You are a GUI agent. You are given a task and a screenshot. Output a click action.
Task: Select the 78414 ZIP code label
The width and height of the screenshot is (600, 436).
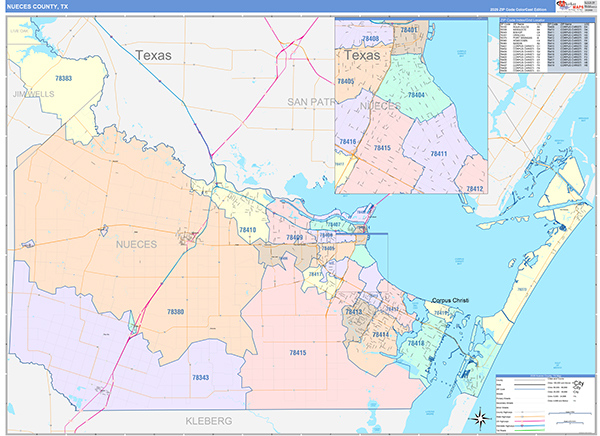[x=381, y=335]
